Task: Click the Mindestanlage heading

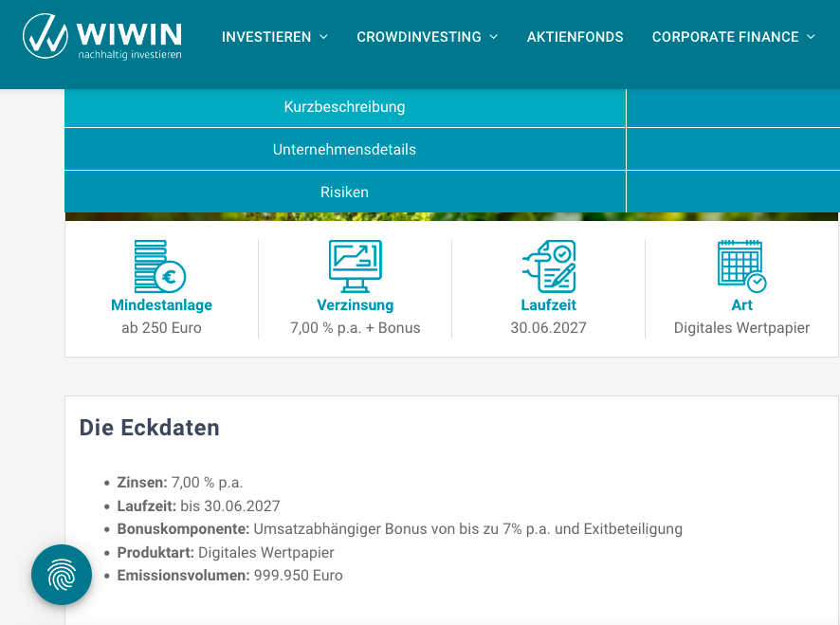Action: [161, 305]
